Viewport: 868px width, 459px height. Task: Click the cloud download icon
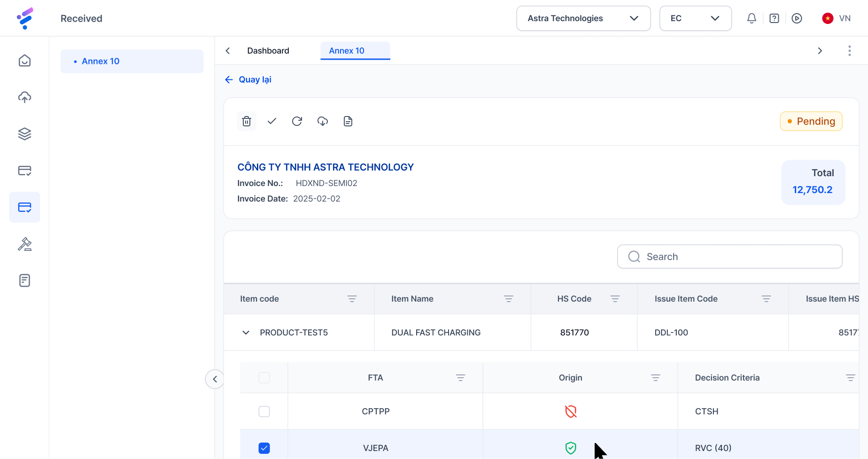pyautogui.click(x=323, y=121)
